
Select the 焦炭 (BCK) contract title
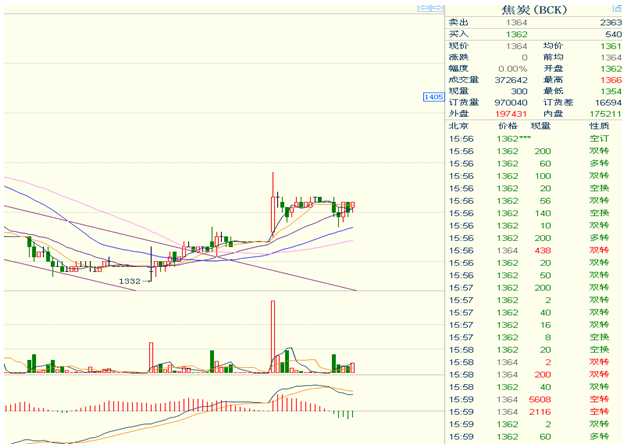[x=534, y=10]
